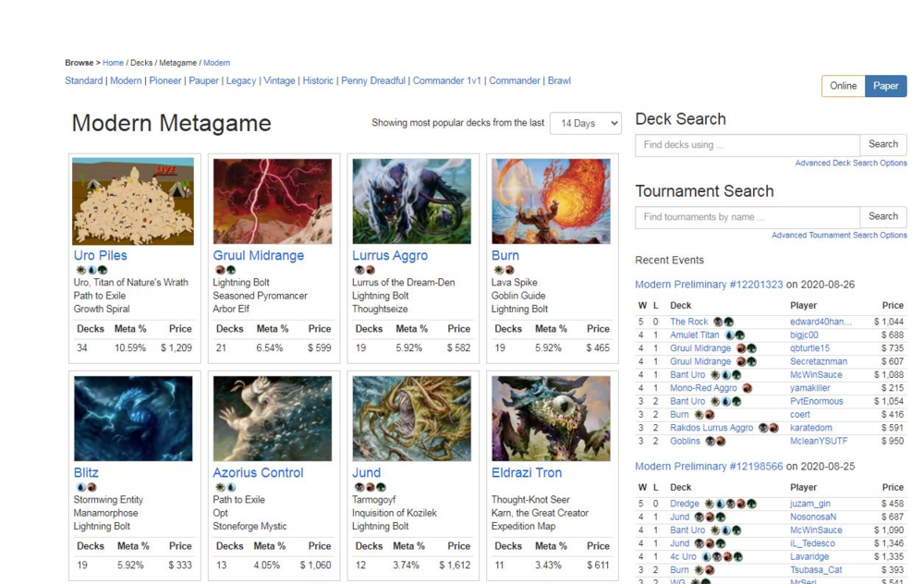924x584 pixels.
Task: Go to the Legacy format tab
Action: (240, 80)
